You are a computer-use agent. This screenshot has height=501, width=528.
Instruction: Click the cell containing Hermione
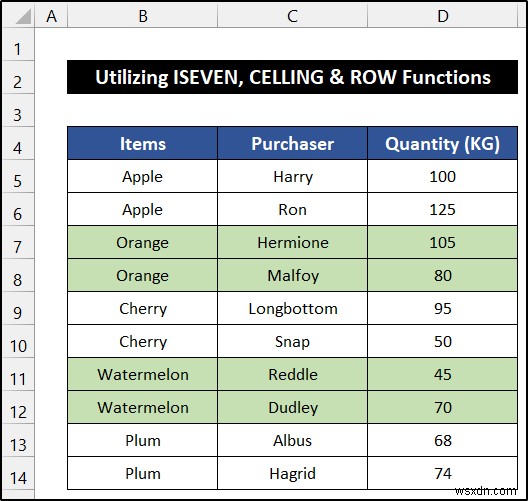click(292, 242)
